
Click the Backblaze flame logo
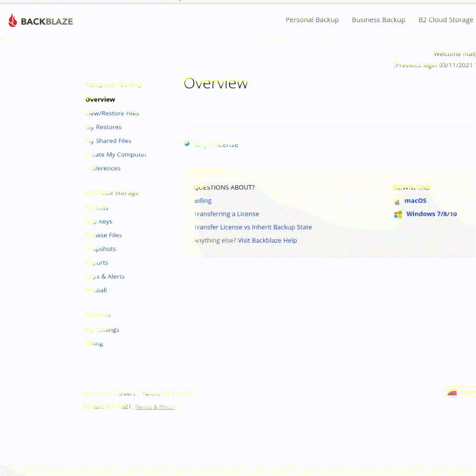click(x=13, y=21)
